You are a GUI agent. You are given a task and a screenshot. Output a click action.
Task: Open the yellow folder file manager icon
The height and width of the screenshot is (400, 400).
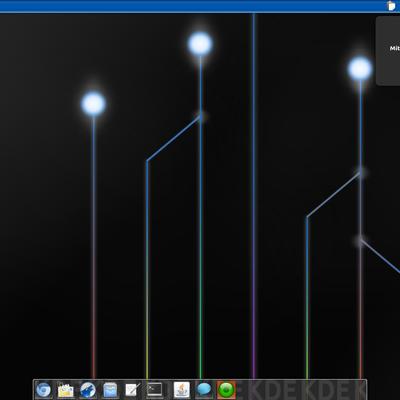point(65,390)
